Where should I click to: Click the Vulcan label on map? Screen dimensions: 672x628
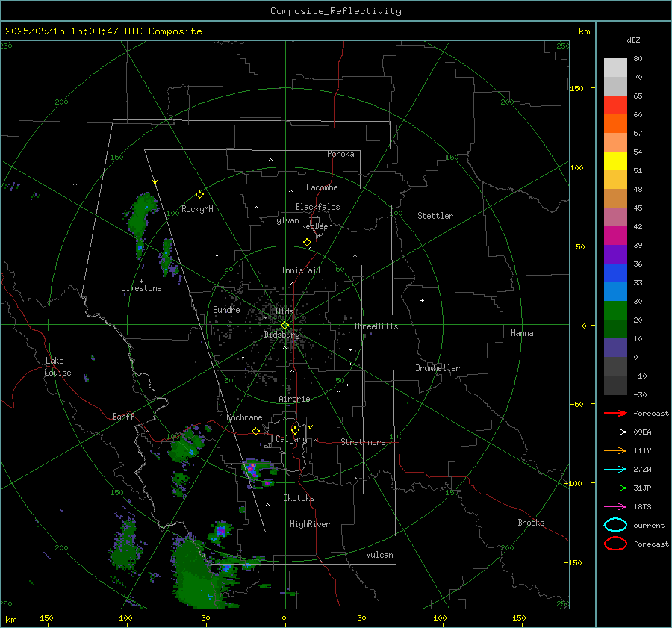(x=379, y=555)
